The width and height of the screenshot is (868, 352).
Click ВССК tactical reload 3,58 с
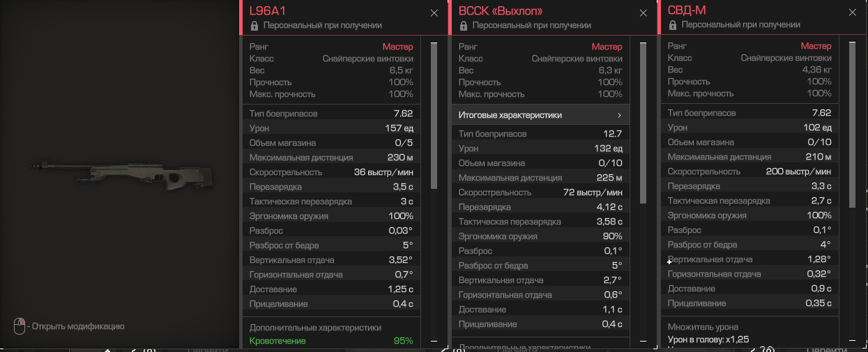pos(609,222)
